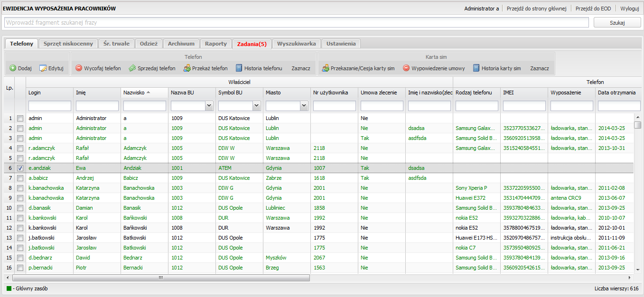The height and width of the screenshot is (297, 644).
Task: Open the Odzież tab
Action: pyautogui.click(x=149, y=44)
